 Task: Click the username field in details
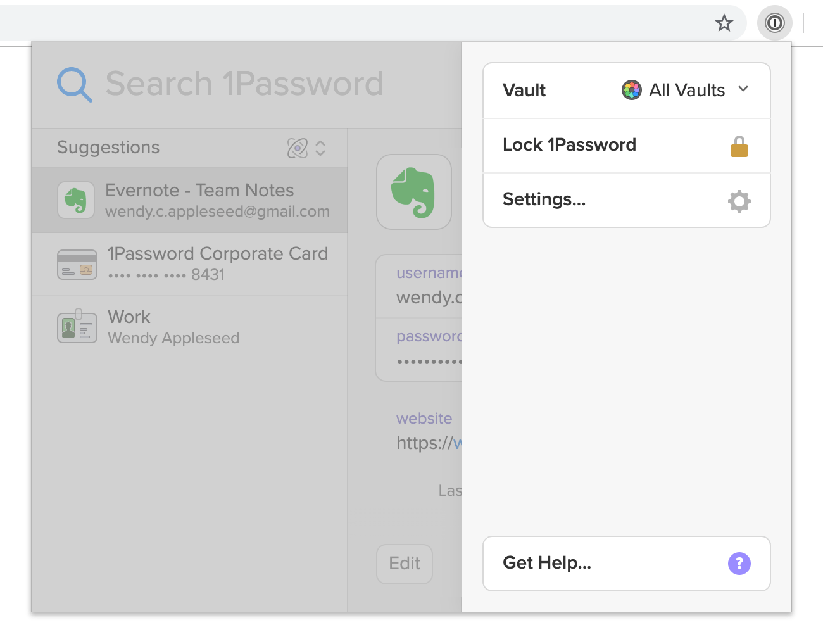click(419, 286)
